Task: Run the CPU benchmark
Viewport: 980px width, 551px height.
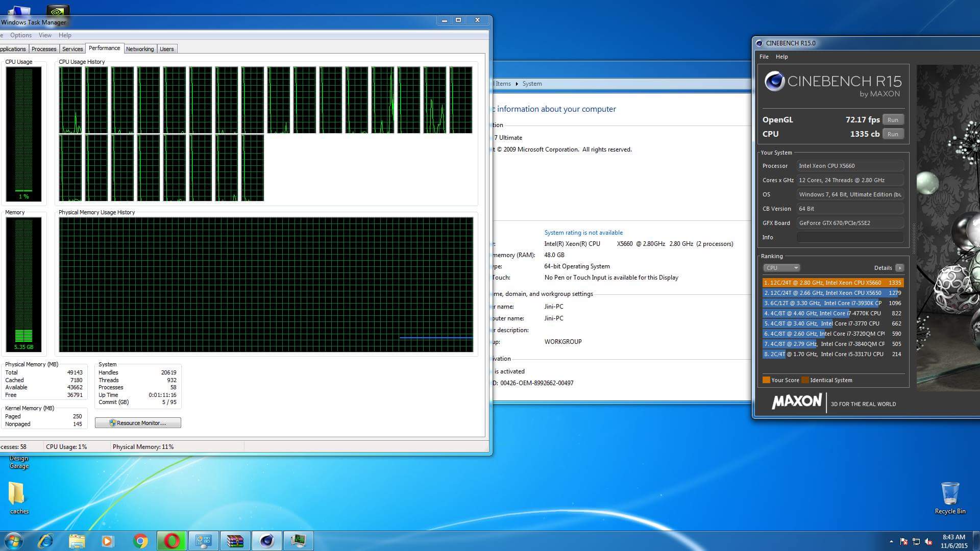Action: (x=892, y=134)
